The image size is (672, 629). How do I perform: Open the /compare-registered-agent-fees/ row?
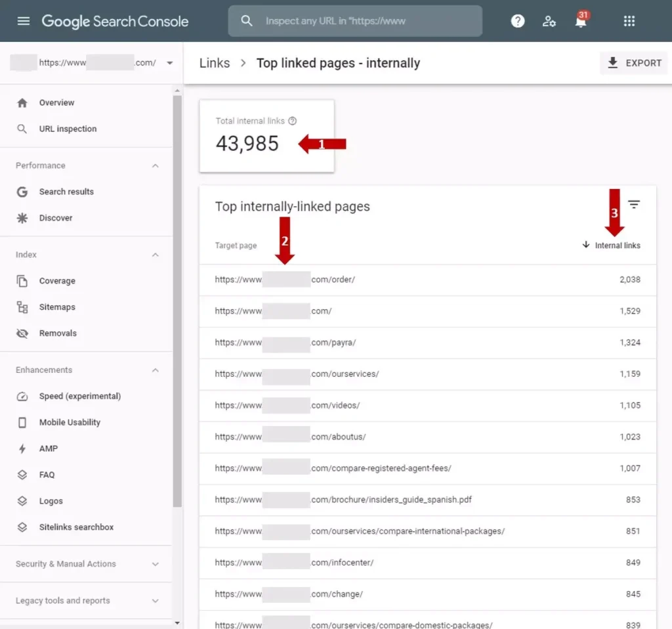[427, 469]
